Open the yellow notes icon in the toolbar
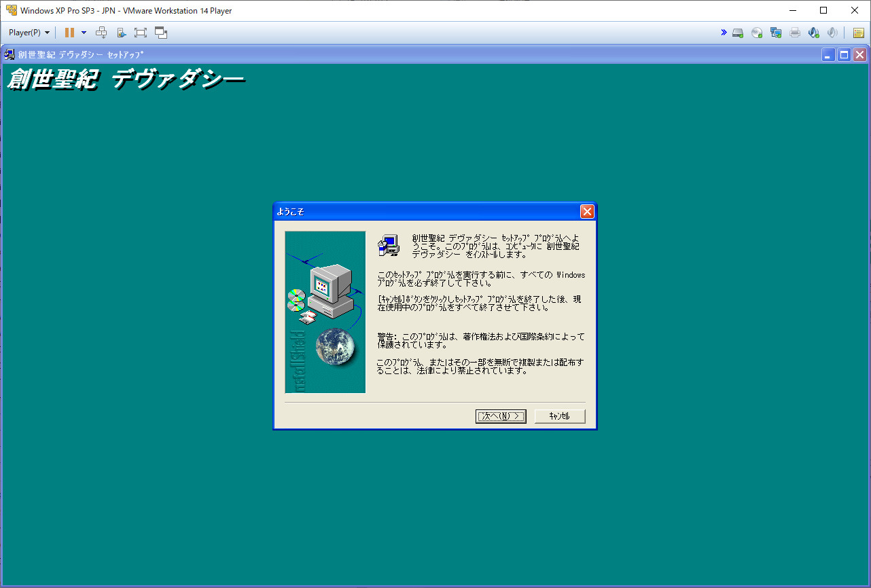 coord(859,33)
